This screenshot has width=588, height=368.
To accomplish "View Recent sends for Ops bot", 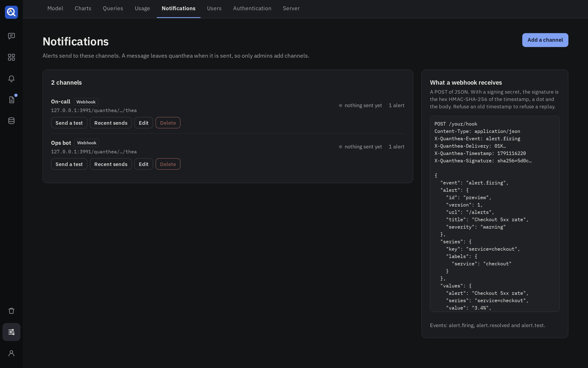I will tap(111, 164).
